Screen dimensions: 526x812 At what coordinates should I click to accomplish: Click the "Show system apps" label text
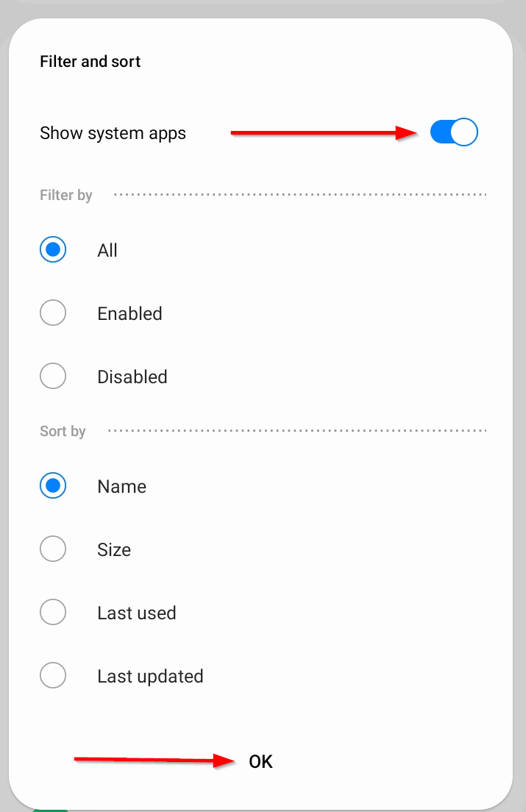(x=113, y=133)
